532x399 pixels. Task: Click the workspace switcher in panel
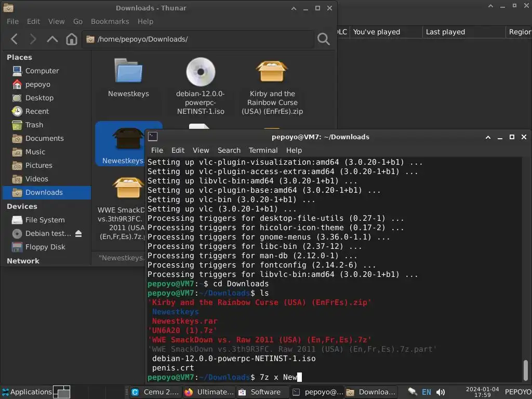[x=62, y=392]
